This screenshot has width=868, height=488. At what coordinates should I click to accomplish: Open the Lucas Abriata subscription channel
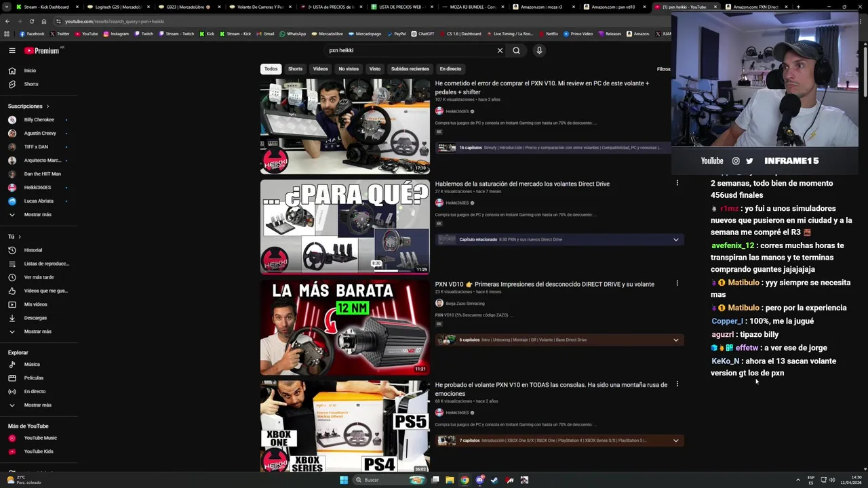pyautogui.click(x=39, y=201)
